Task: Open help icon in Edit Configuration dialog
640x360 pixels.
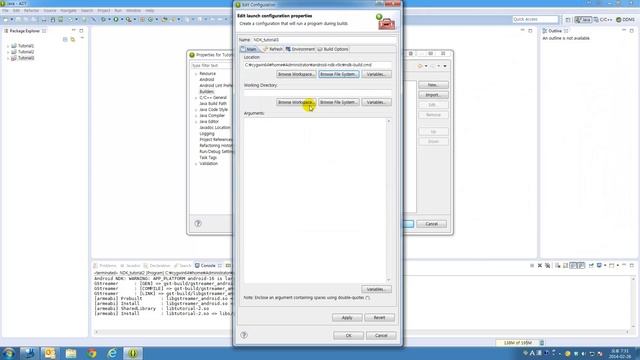Action: tap(244, 335)
